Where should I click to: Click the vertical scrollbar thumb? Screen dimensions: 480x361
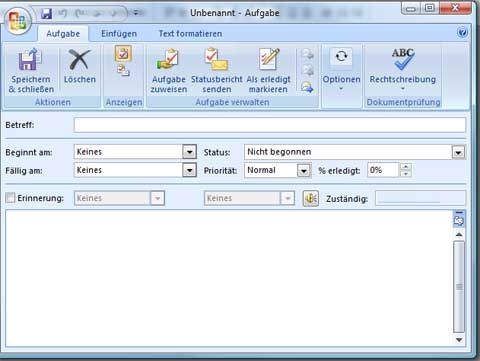(x=459, y=287)
